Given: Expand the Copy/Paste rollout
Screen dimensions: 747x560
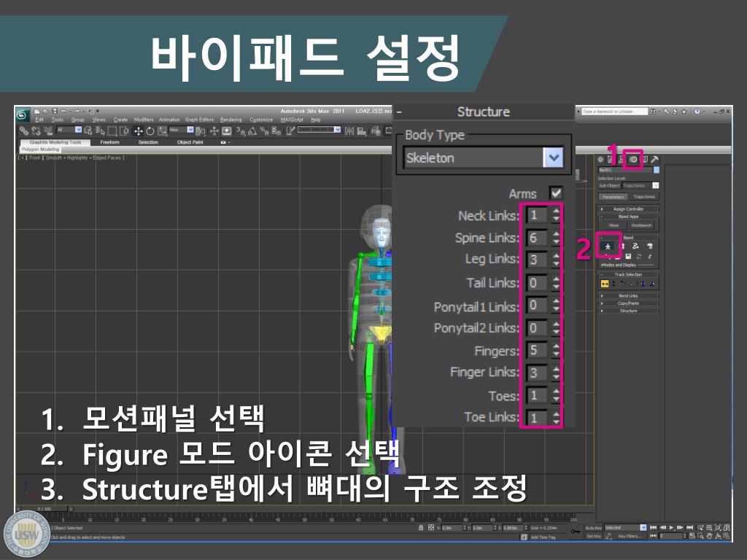Looking at the screenshot, I should 628,303.
